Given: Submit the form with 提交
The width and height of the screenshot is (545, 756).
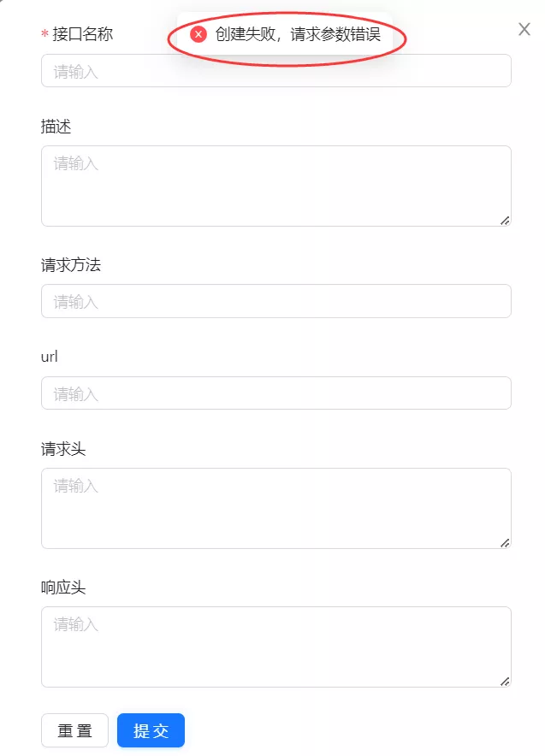Looking at the screenshot, I should (151, 730).
